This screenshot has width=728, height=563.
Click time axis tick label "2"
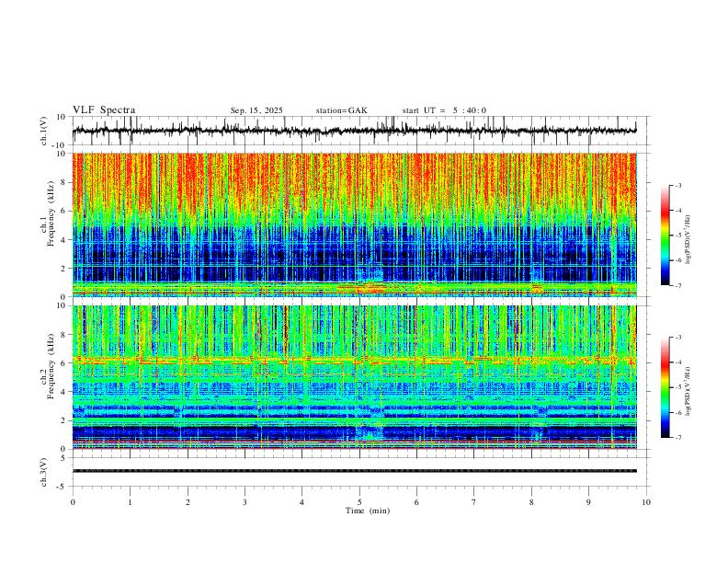coord(188,502)
